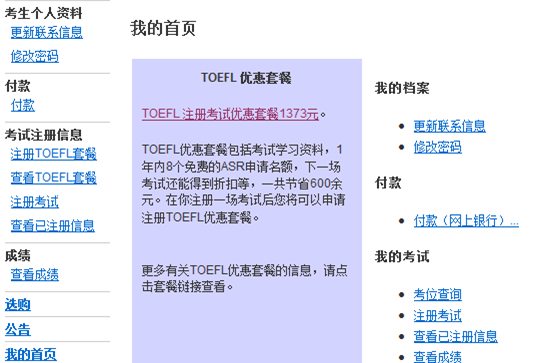Screen dimensions: 536x363
Task: Click the 付款 heading in the left sidebar
Action: click(x=18, y=86)
